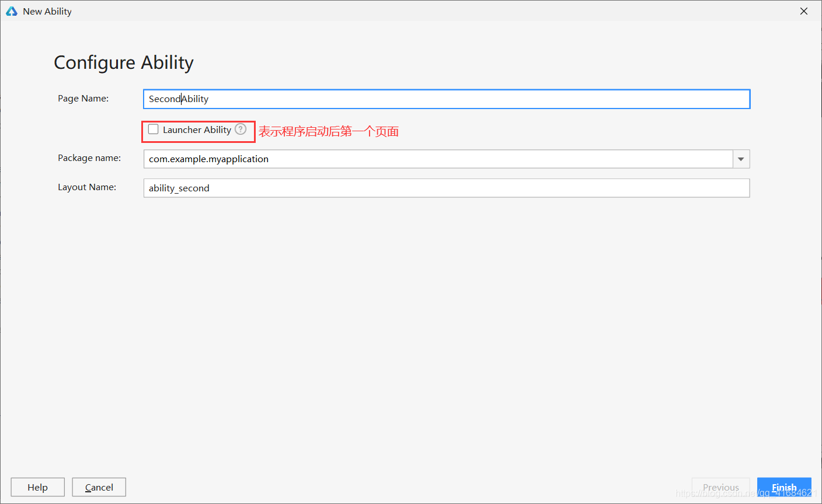Close the New Ability dialog
The image size is (822, 504).
804,11
